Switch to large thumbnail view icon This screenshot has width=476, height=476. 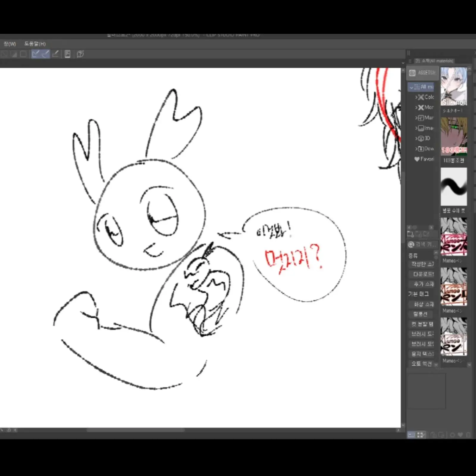411,435
